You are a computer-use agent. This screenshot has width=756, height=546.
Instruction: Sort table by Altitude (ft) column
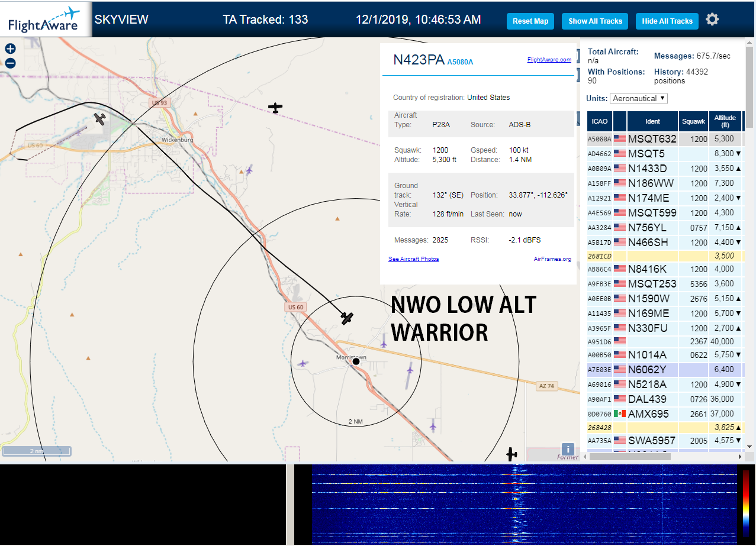[725, 121]
